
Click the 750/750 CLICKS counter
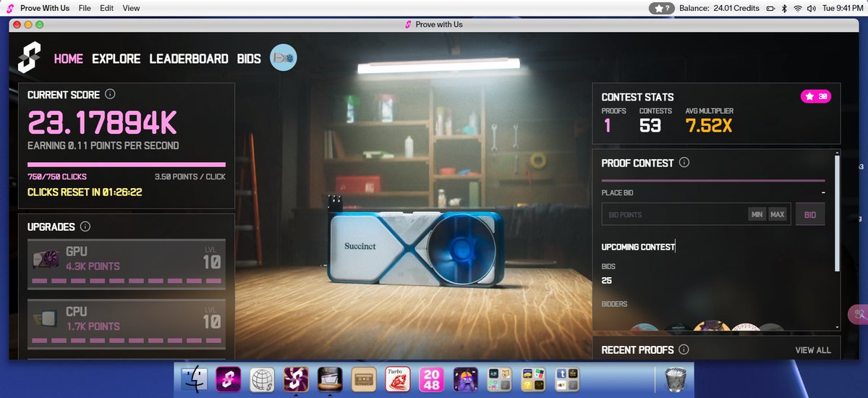tap(57, 177)
